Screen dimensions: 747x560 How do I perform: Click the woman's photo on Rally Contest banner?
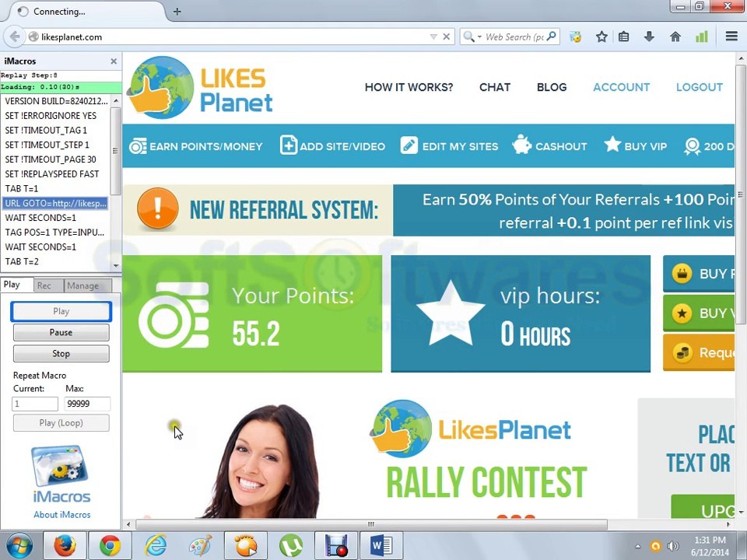coord(261,461)
